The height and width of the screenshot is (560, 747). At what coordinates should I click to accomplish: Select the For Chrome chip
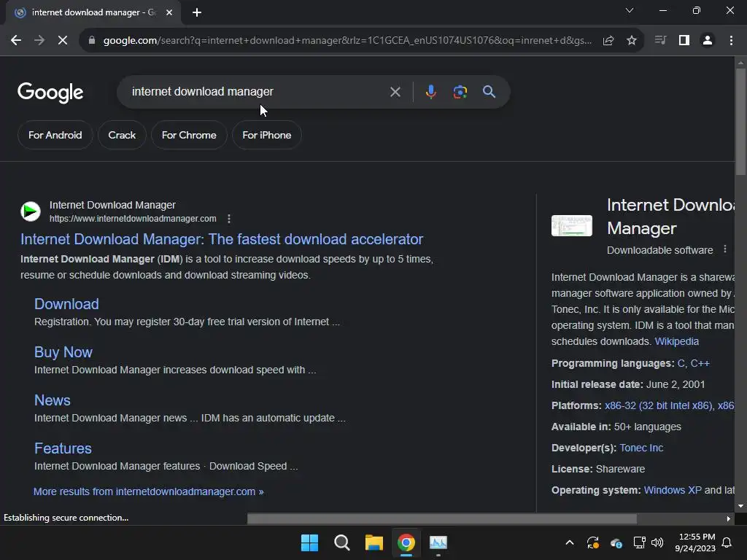point(189,135)
